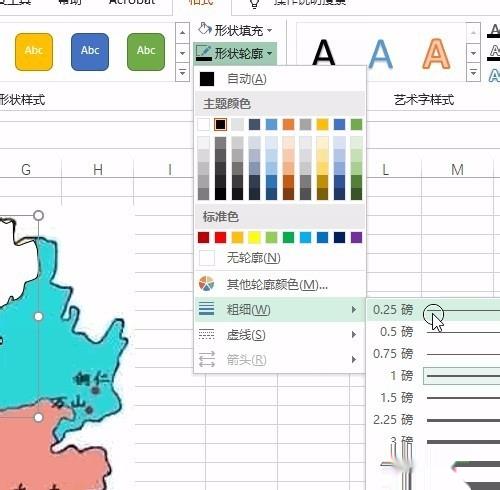500x490 pixels.
Task: Pick orange-yellow standard color
Action: [x=237, y=238]
